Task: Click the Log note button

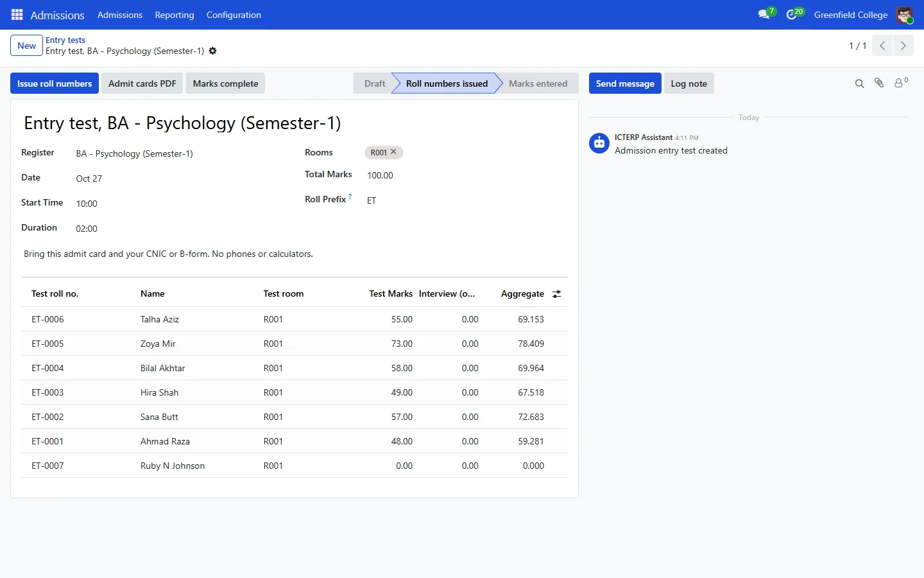Action: click(689, 83)
